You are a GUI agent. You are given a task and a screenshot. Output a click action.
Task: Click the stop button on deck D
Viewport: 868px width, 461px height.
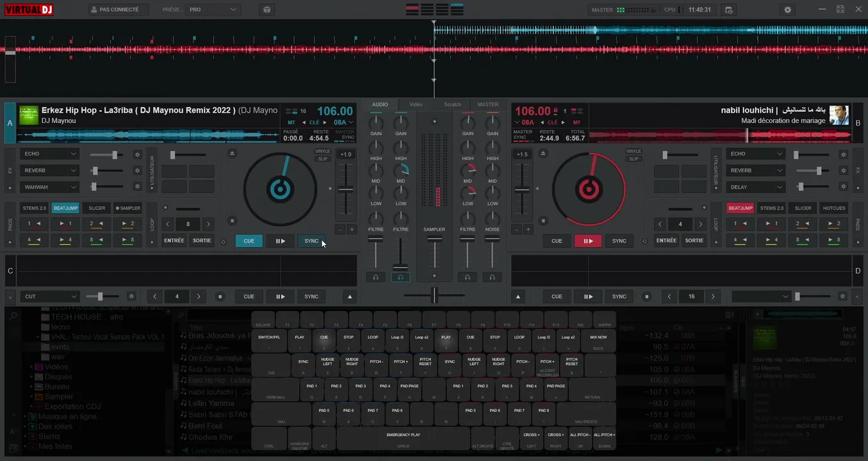pos(647,296)
